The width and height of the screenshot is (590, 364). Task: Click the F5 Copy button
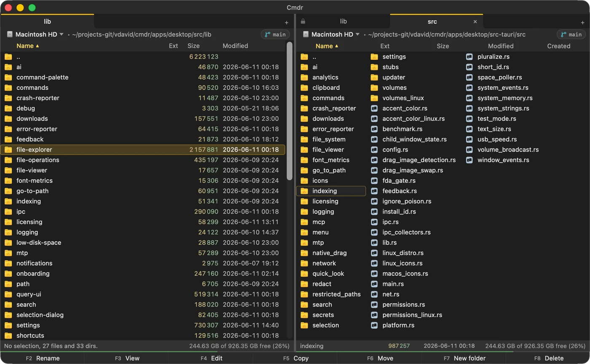click(295, 358)
